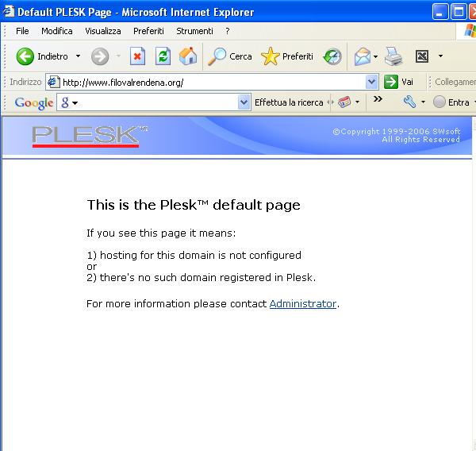
Task: Open the Visualizza menu
Action: click(103, 31)
